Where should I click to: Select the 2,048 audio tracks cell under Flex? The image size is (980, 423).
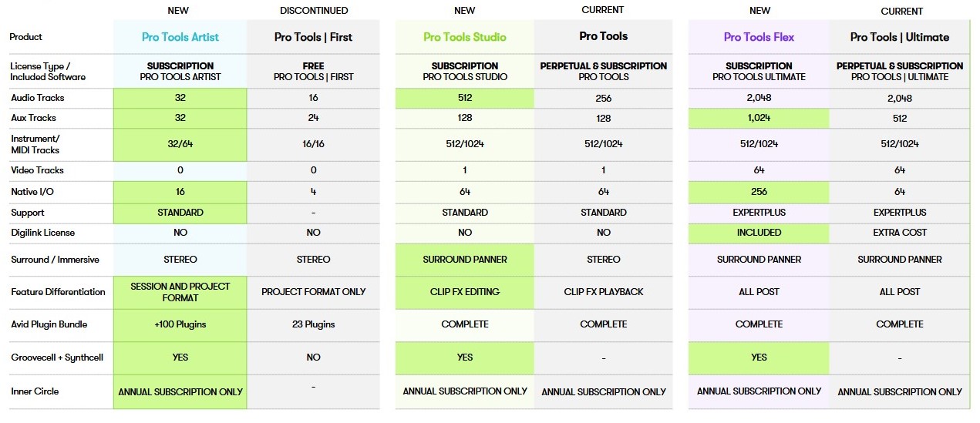[759, 98]
